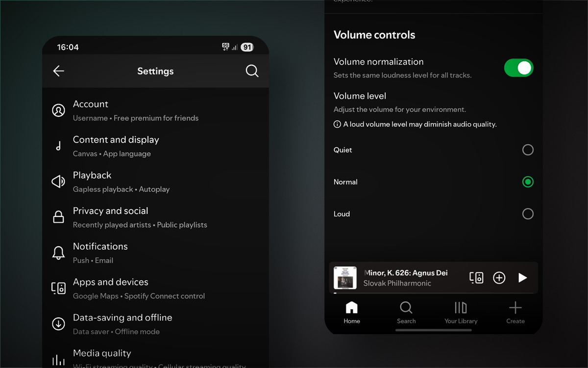The image size is (588, 368).
Task: Tap the back arrow in Settings header
Action: click(x=59, y=71)
